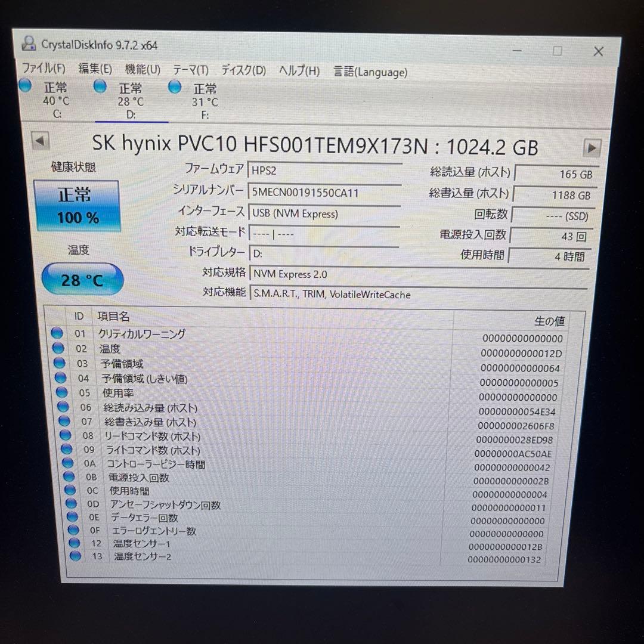Select the クリティカルワーニング attribute name

142,334
